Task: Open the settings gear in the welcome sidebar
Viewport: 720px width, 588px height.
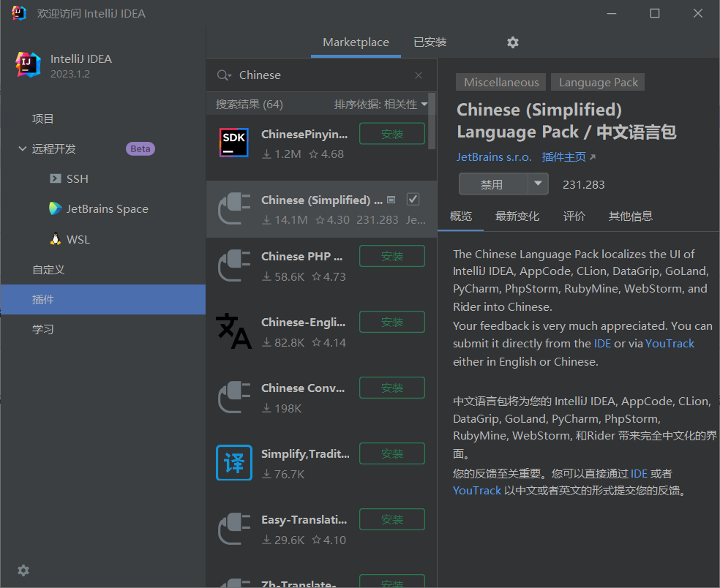Action: (23, 570)
